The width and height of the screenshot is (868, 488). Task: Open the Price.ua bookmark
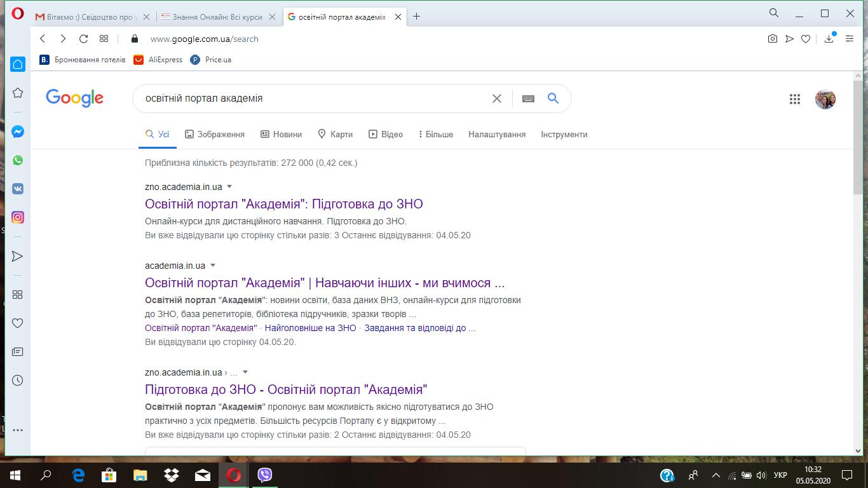pos(211,60)
